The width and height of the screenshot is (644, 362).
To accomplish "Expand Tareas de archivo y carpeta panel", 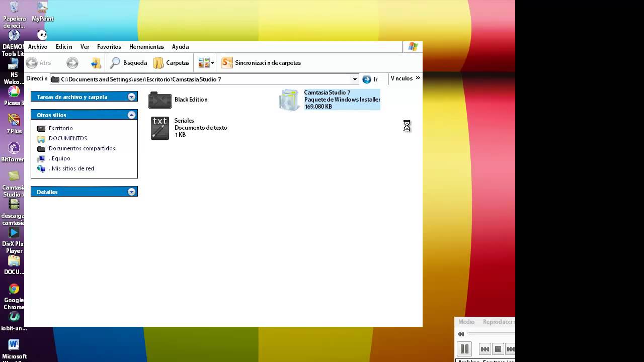I will 84,97.
